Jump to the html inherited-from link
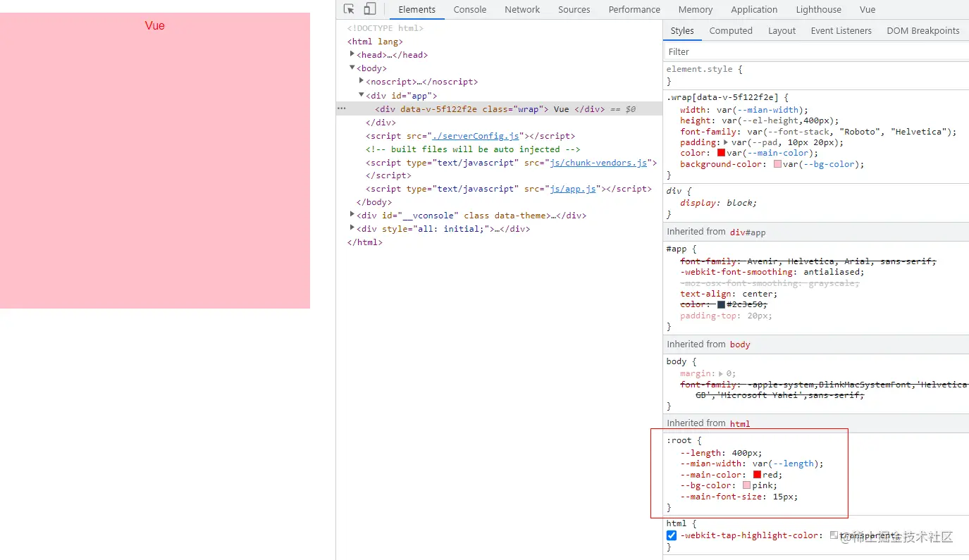 (739, 423)
